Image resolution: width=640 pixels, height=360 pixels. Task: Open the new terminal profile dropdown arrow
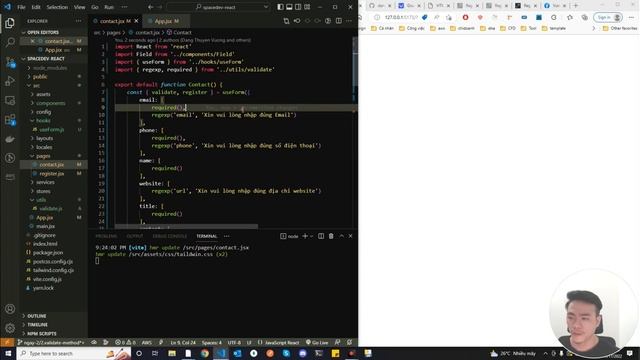311,236
